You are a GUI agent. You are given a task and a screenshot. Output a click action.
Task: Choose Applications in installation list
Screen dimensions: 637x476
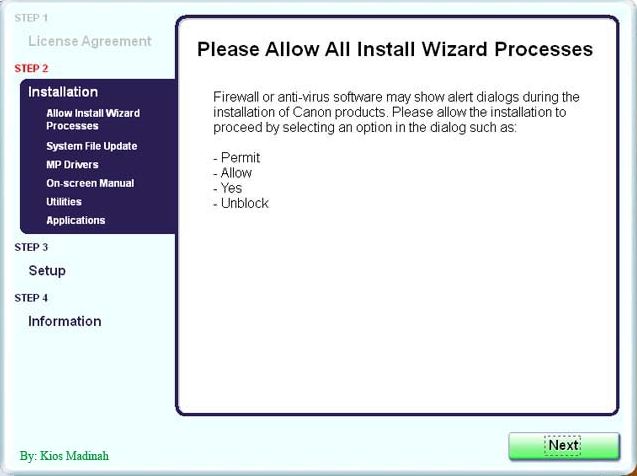tap(76, 220)
